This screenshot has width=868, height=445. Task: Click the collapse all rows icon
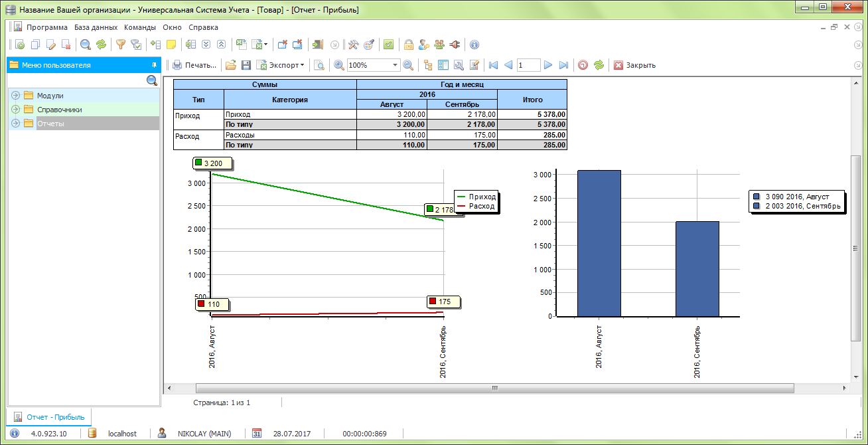click(x=221, y=44)
